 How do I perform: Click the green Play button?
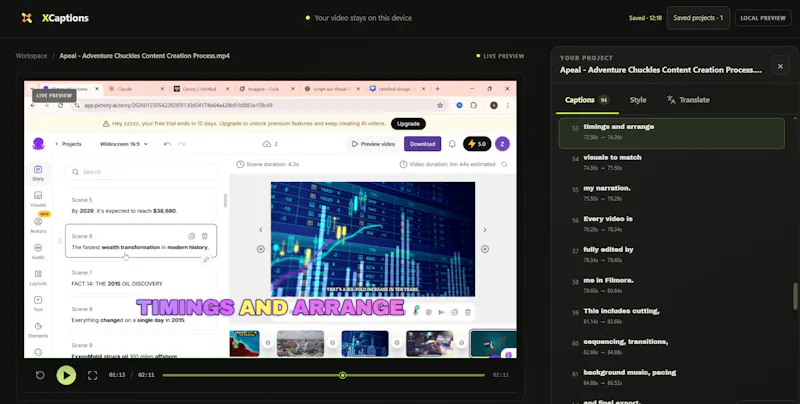(x=66, y=375)
